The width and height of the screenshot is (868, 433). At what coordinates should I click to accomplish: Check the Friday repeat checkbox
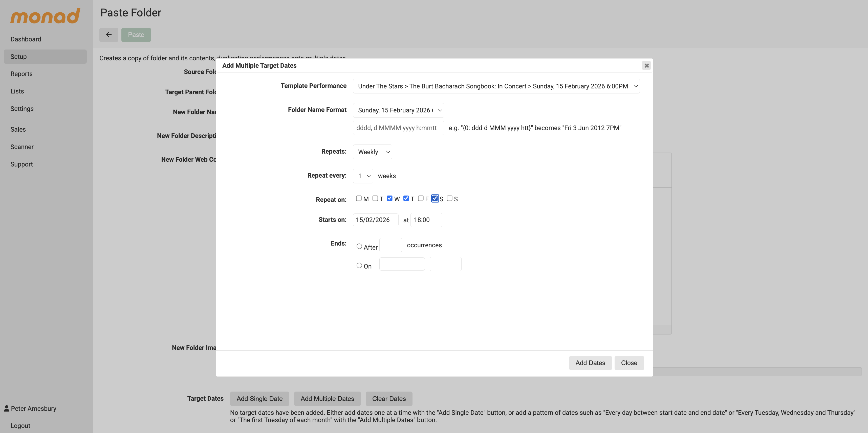(421, 198)
